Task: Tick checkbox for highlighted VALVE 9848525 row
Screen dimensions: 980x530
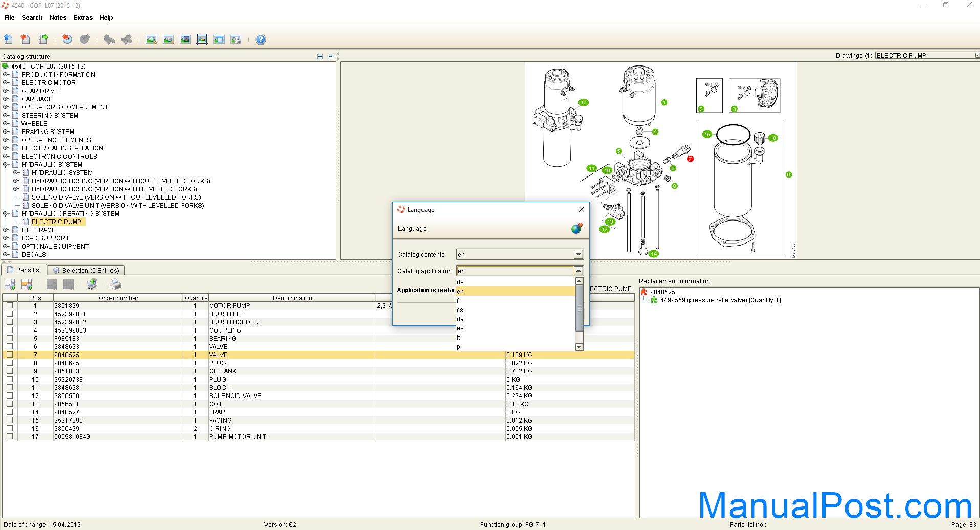Action: [10, 355]
